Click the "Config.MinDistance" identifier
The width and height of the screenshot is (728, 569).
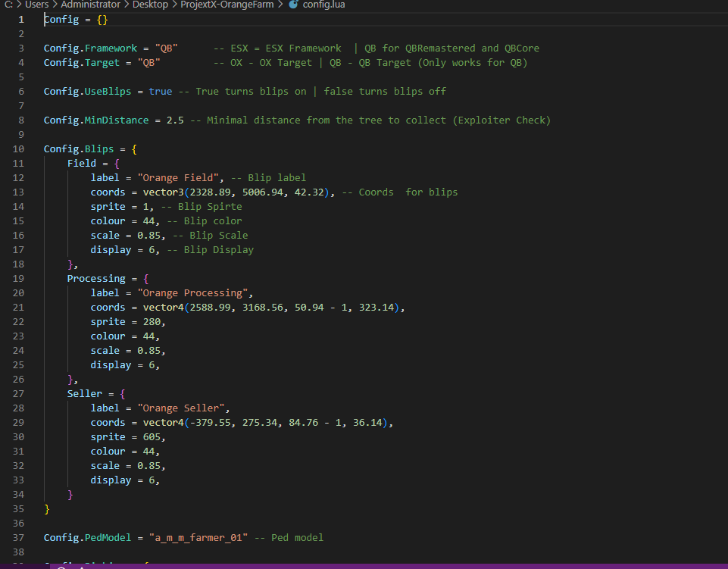click(96, 120)
